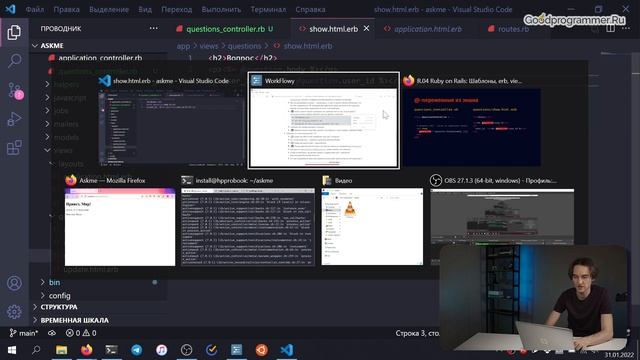The image size is (640, 360).
Task: Open the Extensions view in activity bar
Action: 14,148
